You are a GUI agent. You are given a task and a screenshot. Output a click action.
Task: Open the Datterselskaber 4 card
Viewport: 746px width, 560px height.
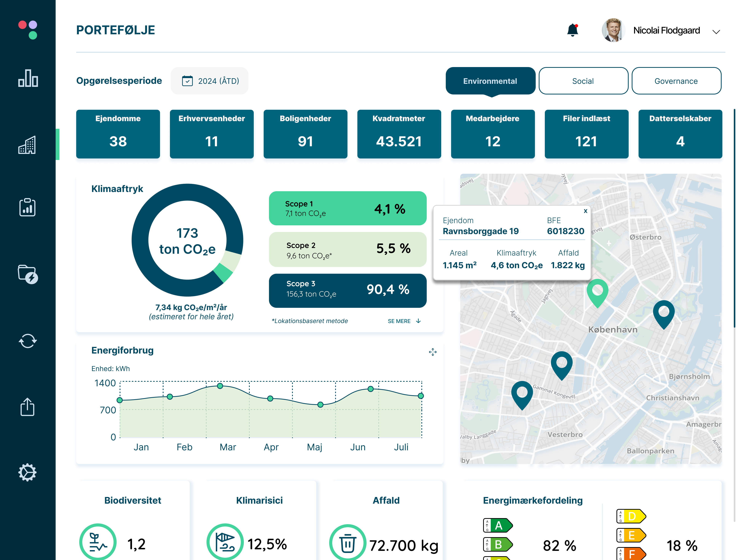coord(680,134)
